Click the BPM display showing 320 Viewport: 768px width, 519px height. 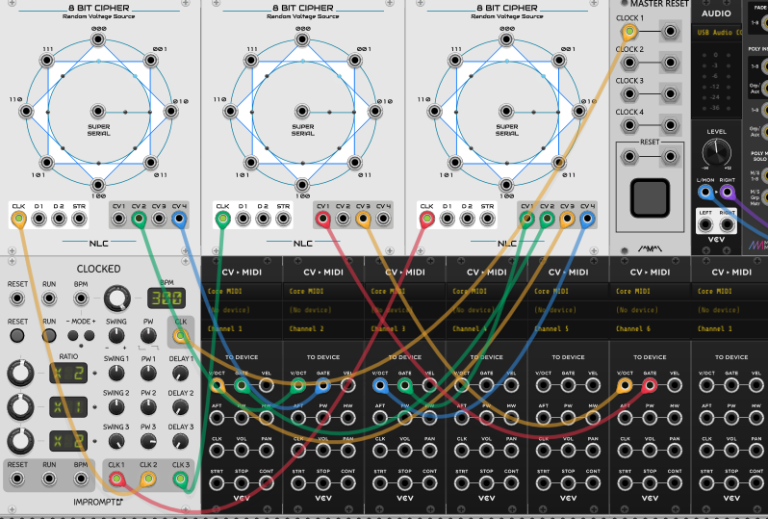pos(166,298)
